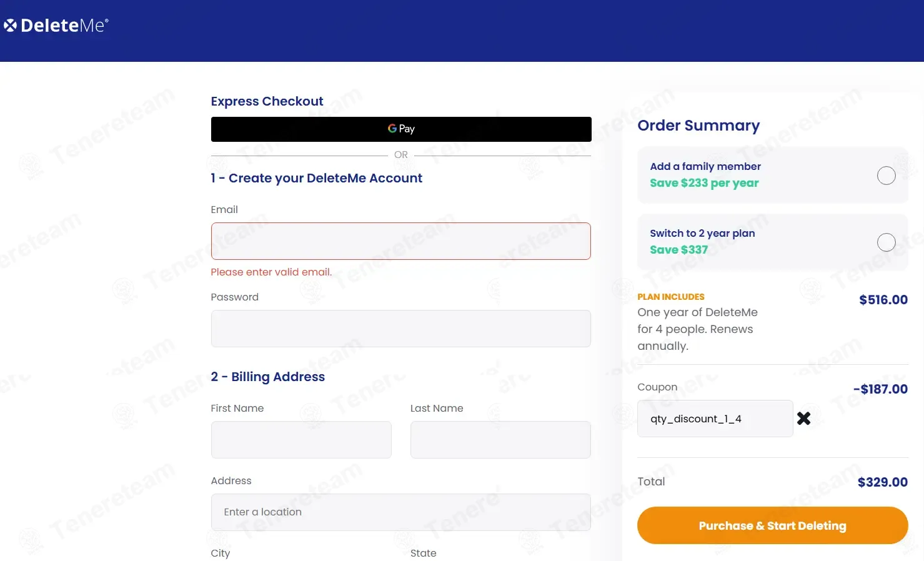Click the coupon code input field
924x561 pixels.
[715, 419]
